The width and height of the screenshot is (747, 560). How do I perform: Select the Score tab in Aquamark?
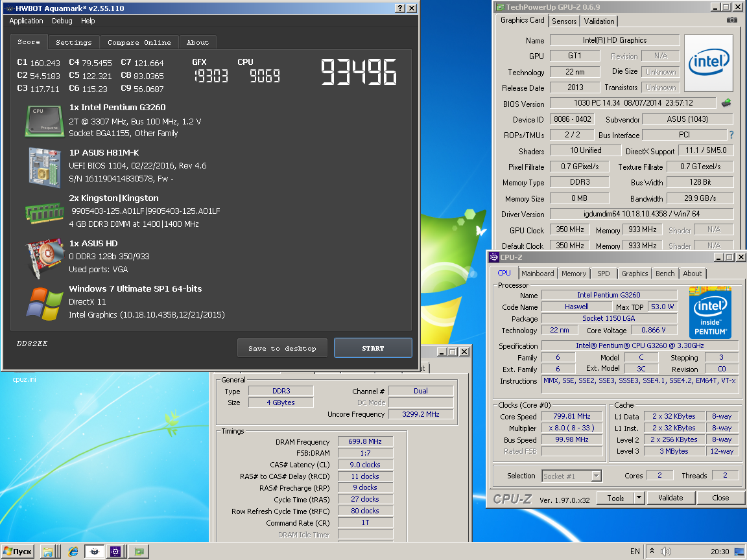click(x=29, y=42)
